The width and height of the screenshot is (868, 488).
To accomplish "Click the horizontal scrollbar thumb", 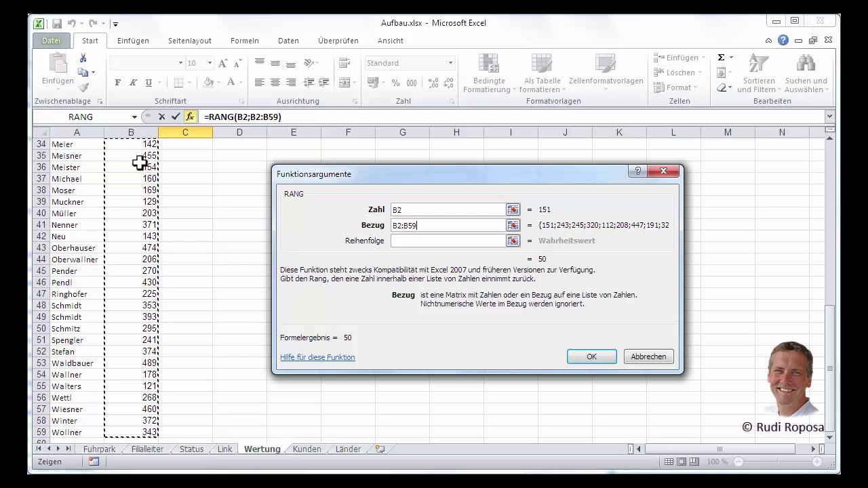I will [x=719, y=449].
